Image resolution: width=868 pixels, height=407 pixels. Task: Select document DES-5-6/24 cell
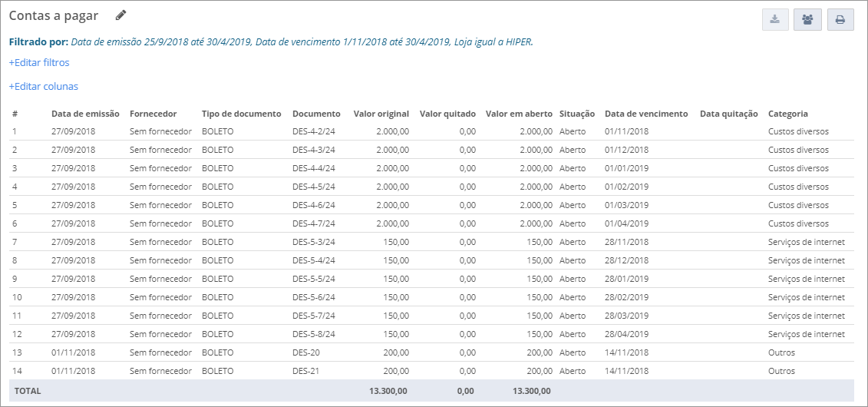pos(314,297)
